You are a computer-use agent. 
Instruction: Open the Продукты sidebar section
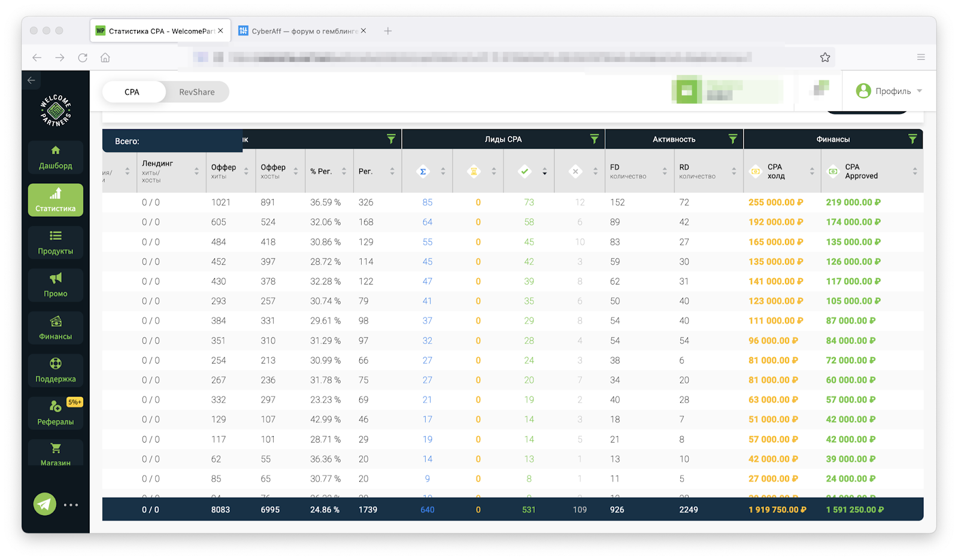coord(55,242)
